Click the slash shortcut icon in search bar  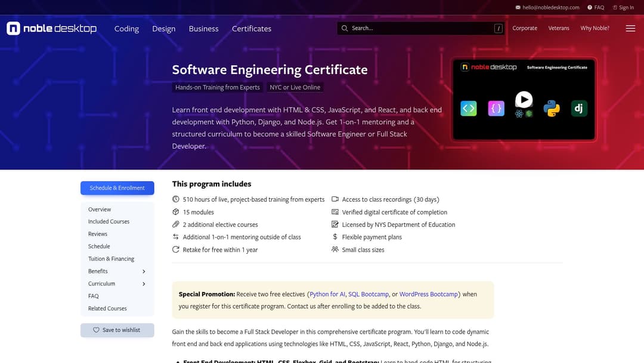coord(498,29)
